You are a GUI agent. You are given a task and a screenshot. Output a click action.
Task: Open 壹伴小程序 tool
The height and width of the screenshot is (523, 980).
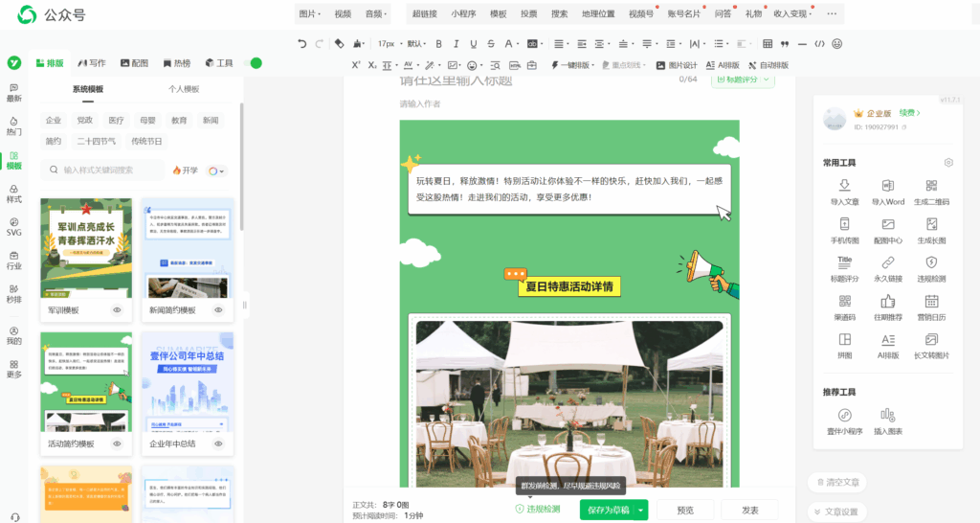844,422
